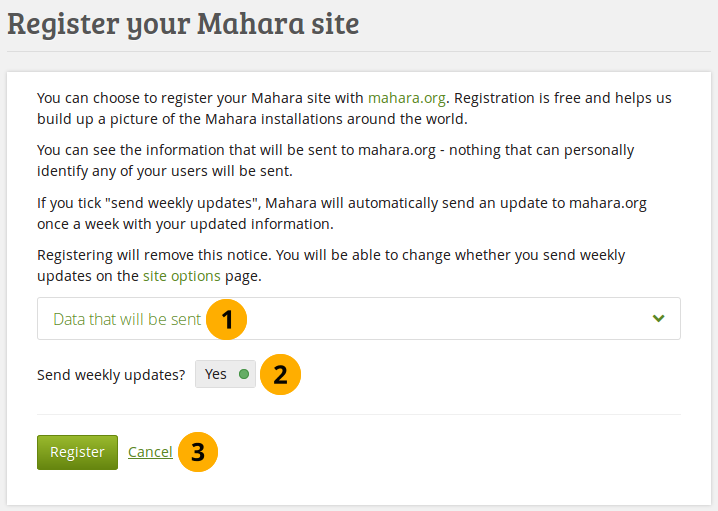Image resolution: width=718 pixels, height=511 pixels.
Task: Click the horizontal divider above the Register button
Action: 358,414
